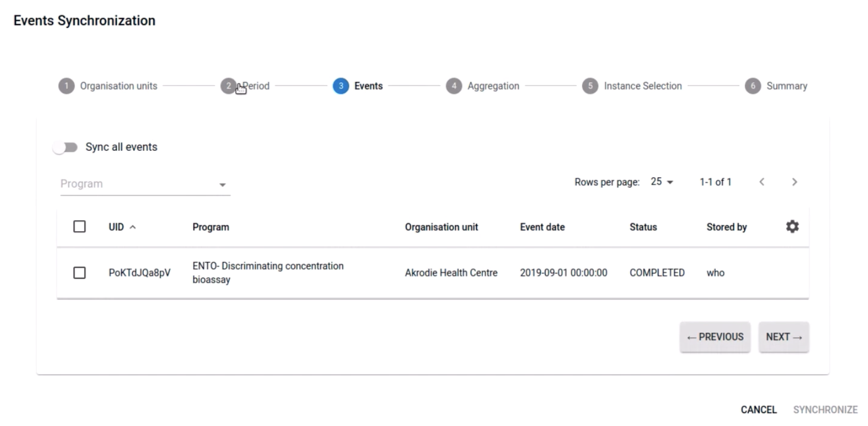Sort table by Status header
Image resolution: width=868 pixels, height=426 pixels.
click(x=643, y=227)
